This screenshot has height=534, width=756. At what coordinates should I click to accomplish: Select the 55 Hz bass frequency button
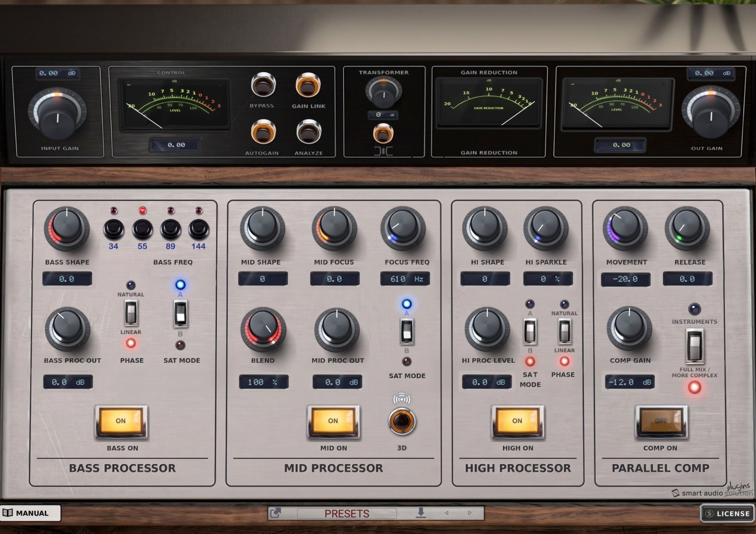click(142, 229)
